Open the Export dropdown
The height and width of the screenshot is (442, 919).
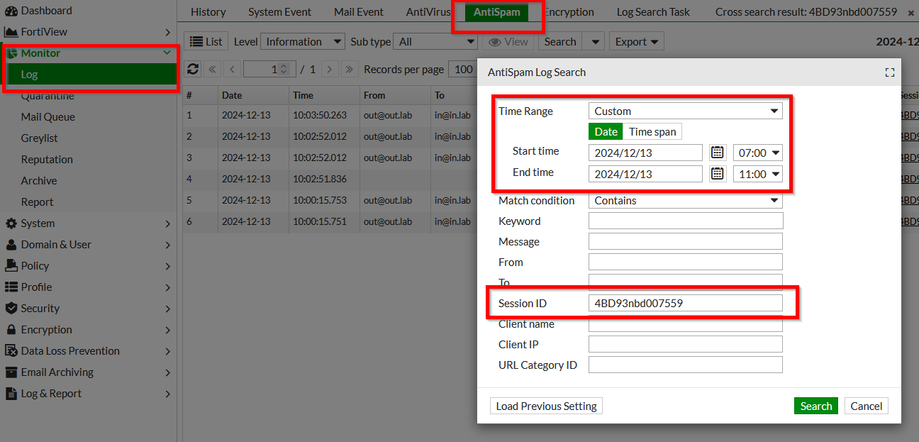click(637, 42)
